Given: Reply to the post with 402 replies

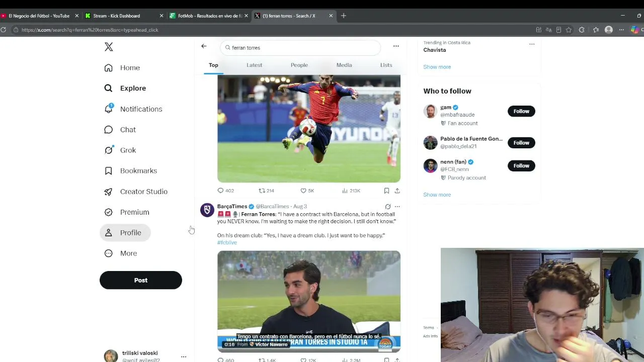Looking at the screenshot, I should click(225, 191).
